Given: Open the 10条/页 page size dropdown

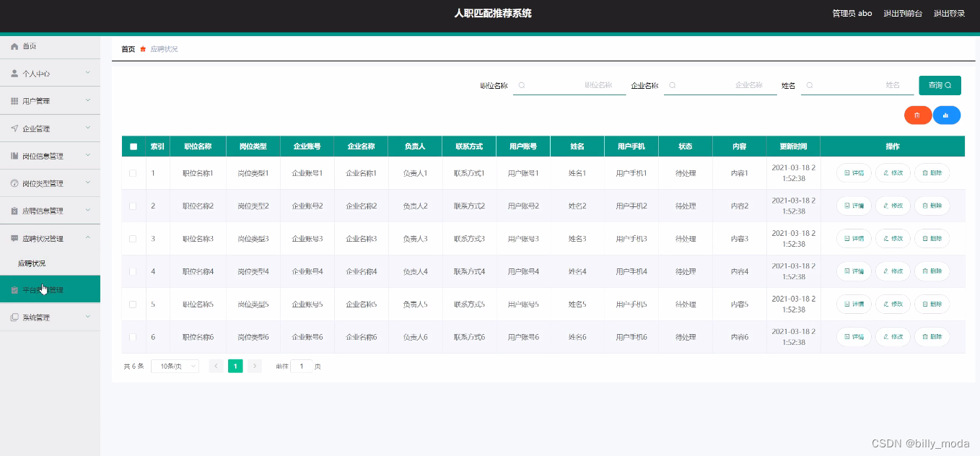Looking at the screenshot, I should click(x=174, y=366).
